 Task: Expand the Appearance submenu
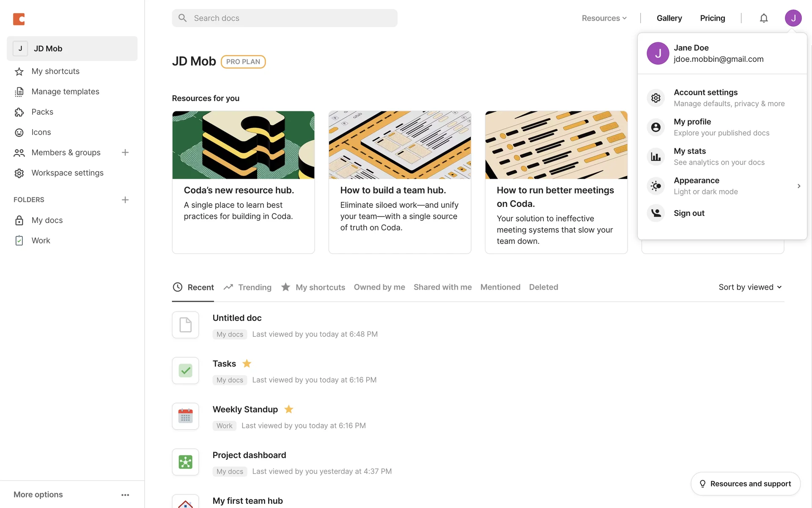pyautogui.click(x=798, y=186)
